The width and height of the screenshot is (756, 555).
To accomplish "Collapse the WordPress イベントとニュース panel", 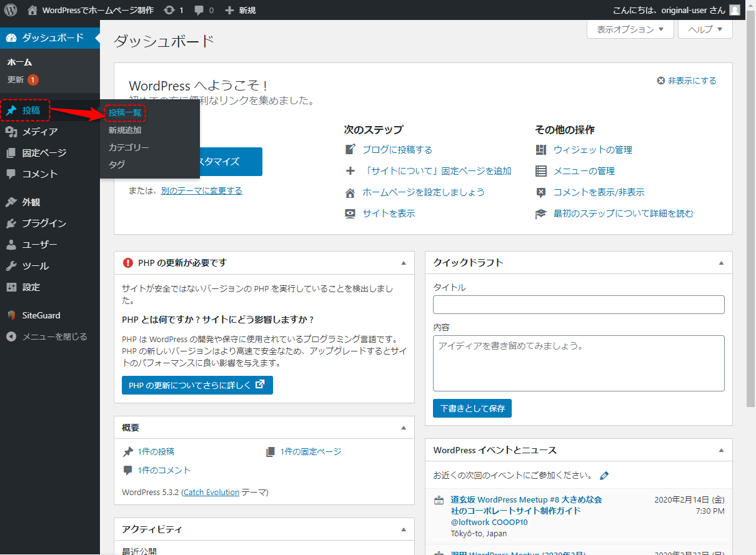I will [722, 450].
